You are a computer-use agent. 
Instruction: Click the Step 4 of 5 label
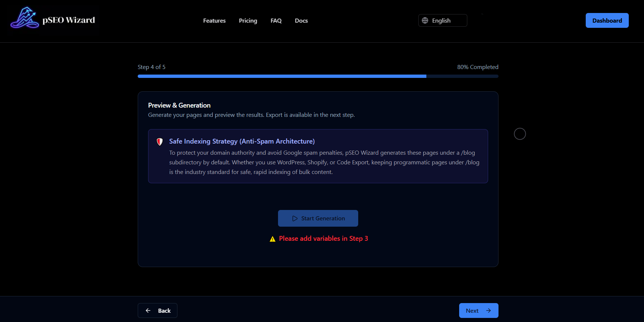tap(151, 67)
